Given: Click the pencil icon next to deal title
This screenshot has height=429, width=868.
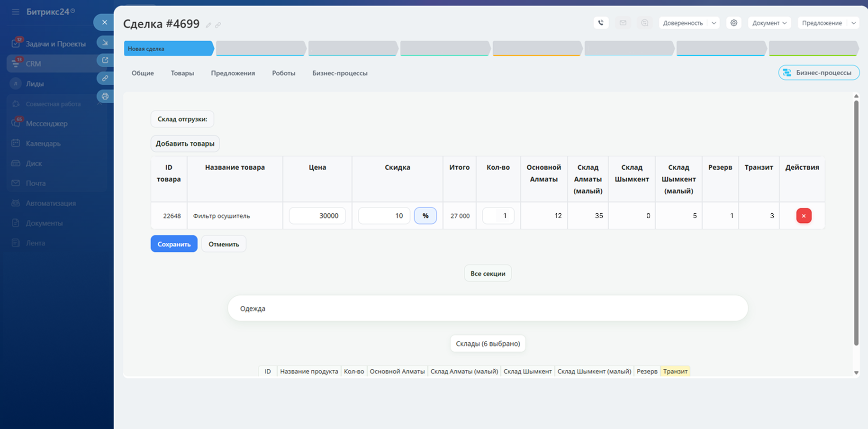Looking at the screenshot, I should pyautogui.click(x=208, y=25).
